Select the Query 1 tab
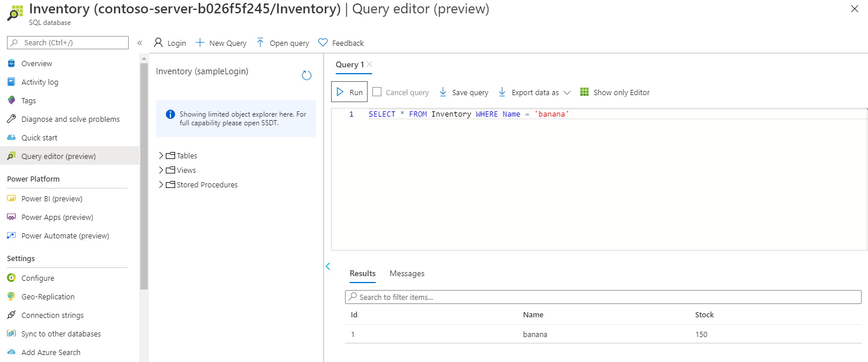 click(x=349, y=64)
